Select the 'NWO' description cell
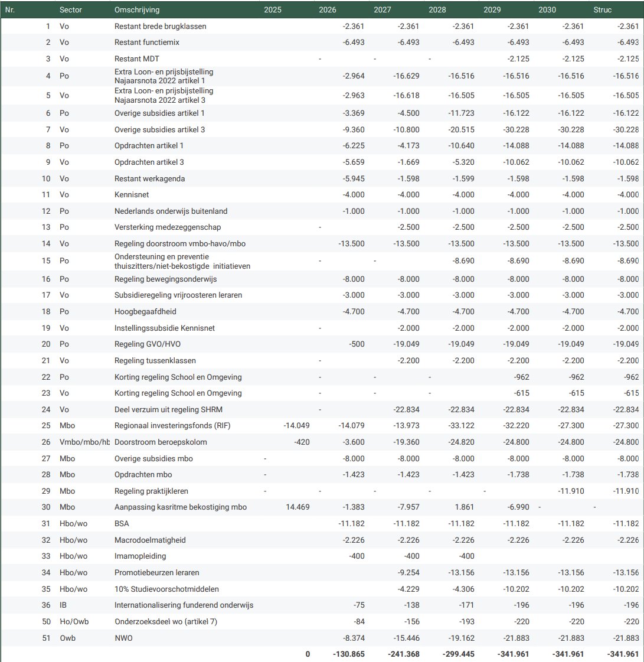The width and height of the screenshot is (644, 662). [x=123, y=638]
